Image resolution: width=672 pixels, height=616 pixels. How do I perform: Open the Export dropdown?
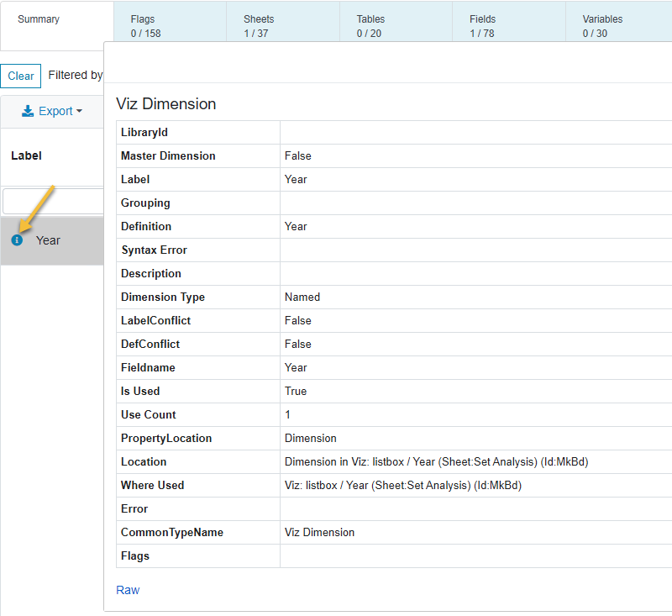click(52, 111)
